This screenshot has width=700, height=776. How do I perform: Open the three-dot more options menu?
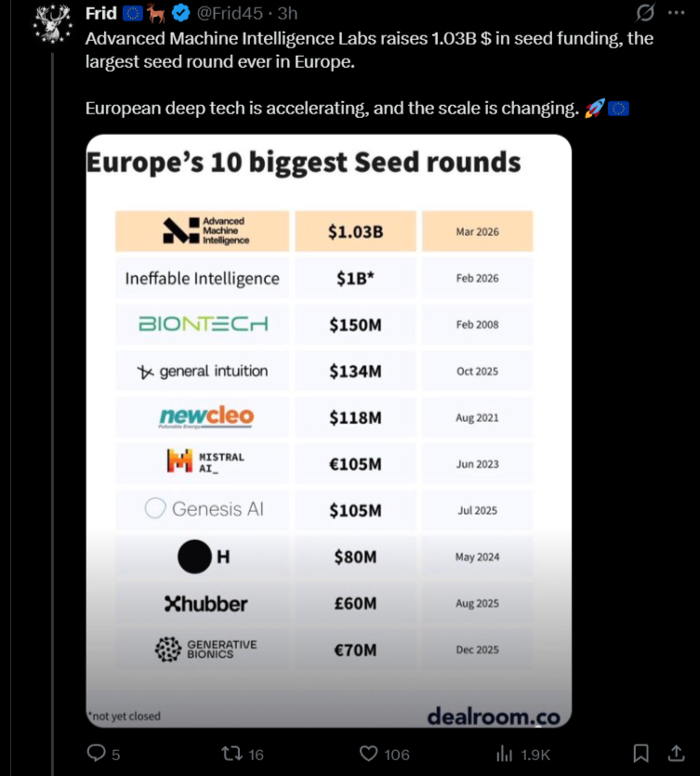click(676, 14)
